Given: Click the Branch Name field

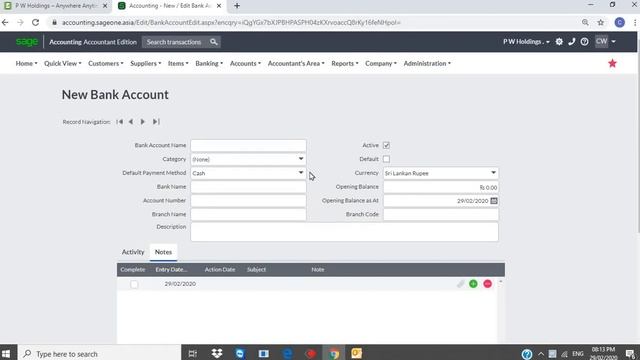Looking at the screenshot, I should click(248, 214).
